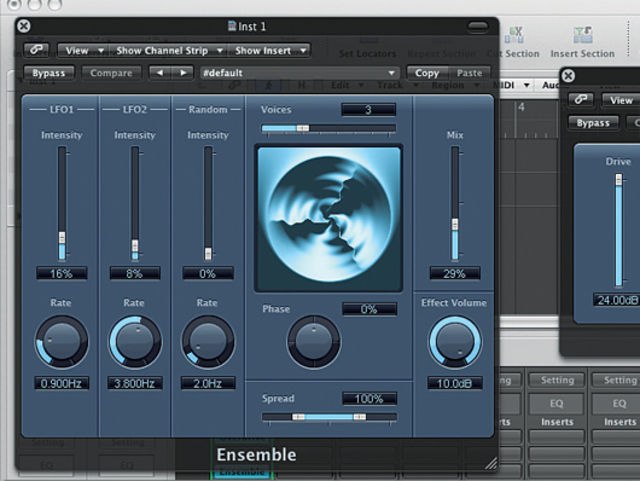
Task: Click the Voices horizontal slider handle
Action: click(303, 128)
